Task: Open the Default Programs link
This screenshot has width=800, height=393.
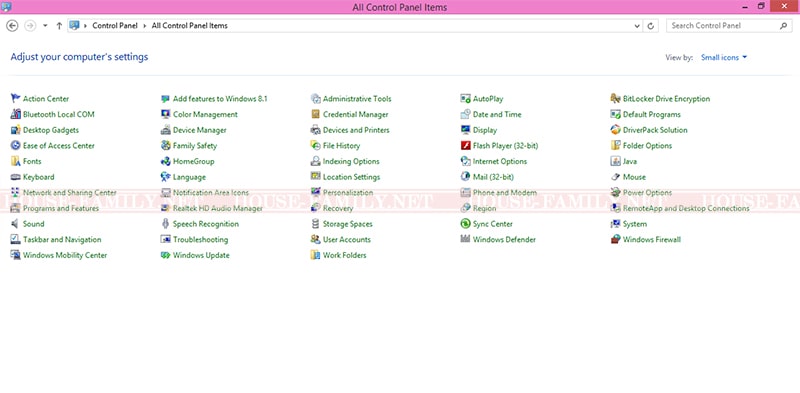Action: pos(652,114)
